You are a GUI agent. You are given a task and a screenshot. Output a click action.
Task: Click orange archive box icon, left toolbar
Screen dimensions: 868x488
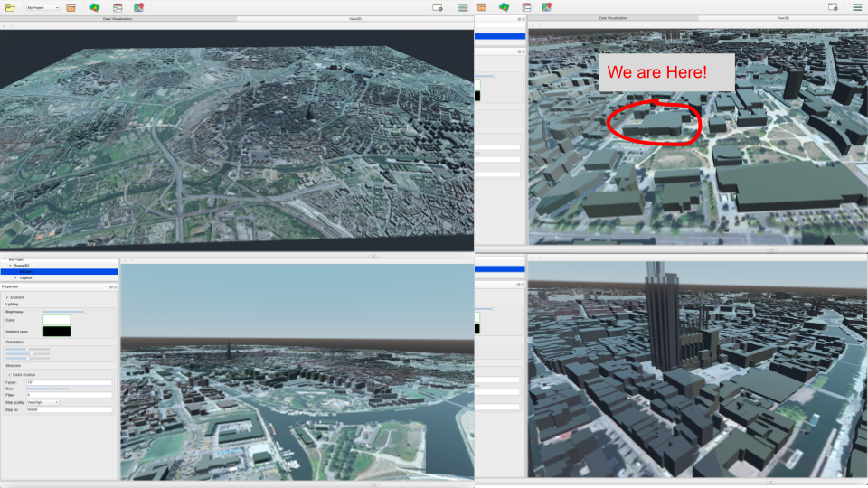click(71, 8)
